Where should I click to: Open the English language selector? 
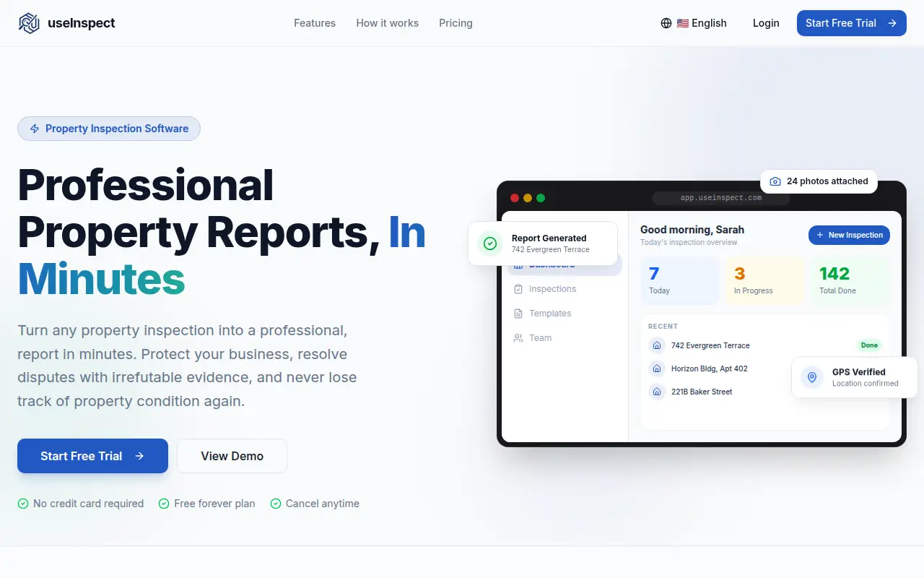tap(694, 23)
